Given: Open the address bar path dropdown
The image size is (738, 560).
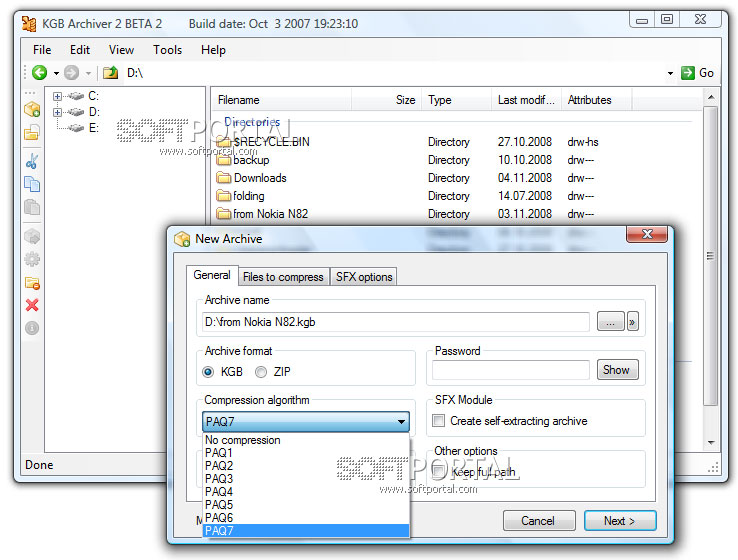Looking at the screenshot, I should pyautogui.click(x=670, y=73).
